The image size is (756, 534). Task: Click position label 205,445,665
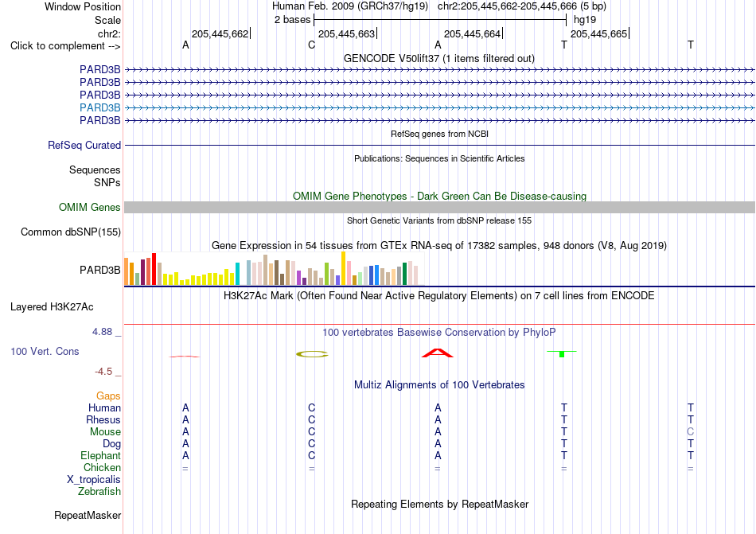(598, 33)
